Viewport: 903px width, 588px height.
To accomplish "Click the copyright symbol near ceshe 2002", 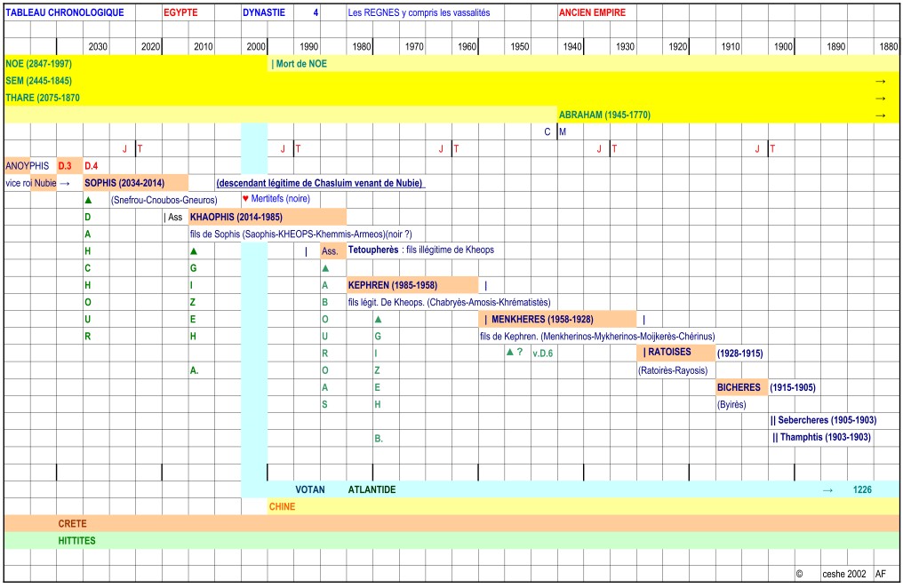I will 799,574.
